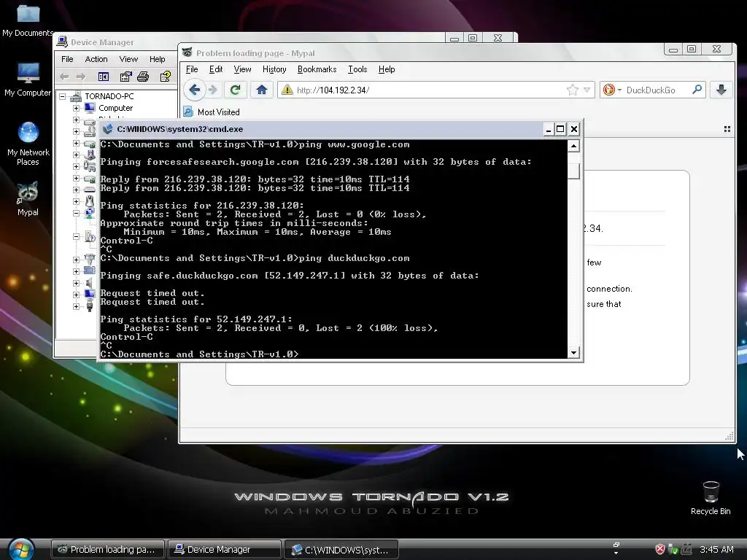
Task: Select the keyboard device icon in Device Manager tree
Action: pyautogui.click(x=90, y=190)
